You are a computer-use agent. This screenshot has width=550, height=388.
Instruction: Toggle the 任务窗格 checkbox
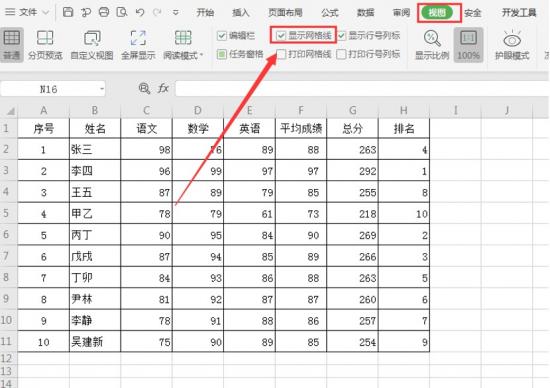[222, 54]
